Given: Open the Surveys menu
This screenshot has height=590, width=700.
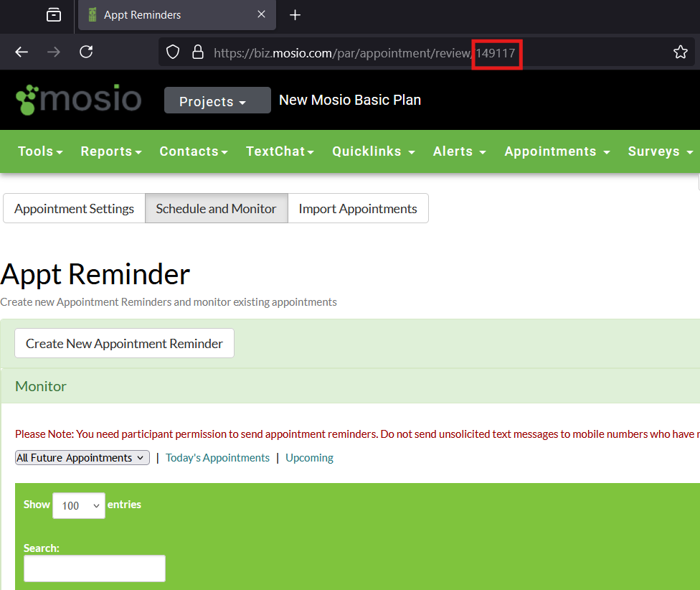Looking at the screenshot, I should pyautogui.click(x=661, y=151).
